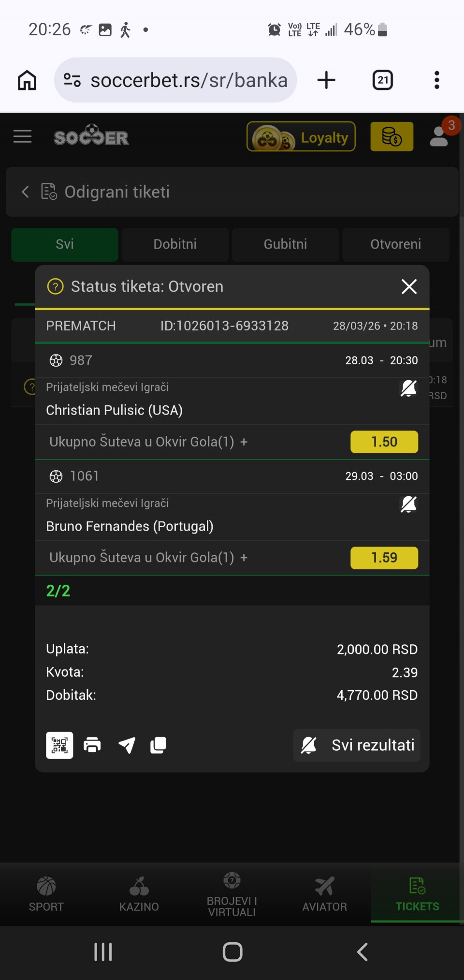
Task: Copy the ticket with duplicate icon
Action: (158, 745)
